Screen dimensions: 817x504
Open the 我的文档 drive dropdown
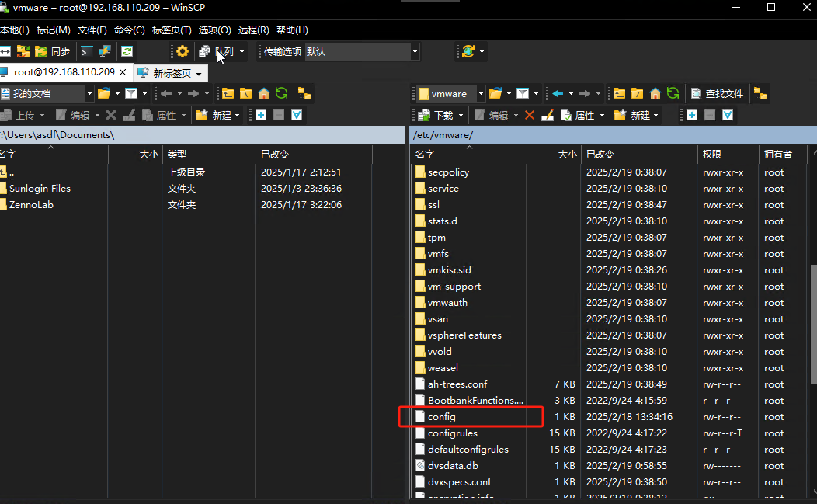(x=89, y=94)
